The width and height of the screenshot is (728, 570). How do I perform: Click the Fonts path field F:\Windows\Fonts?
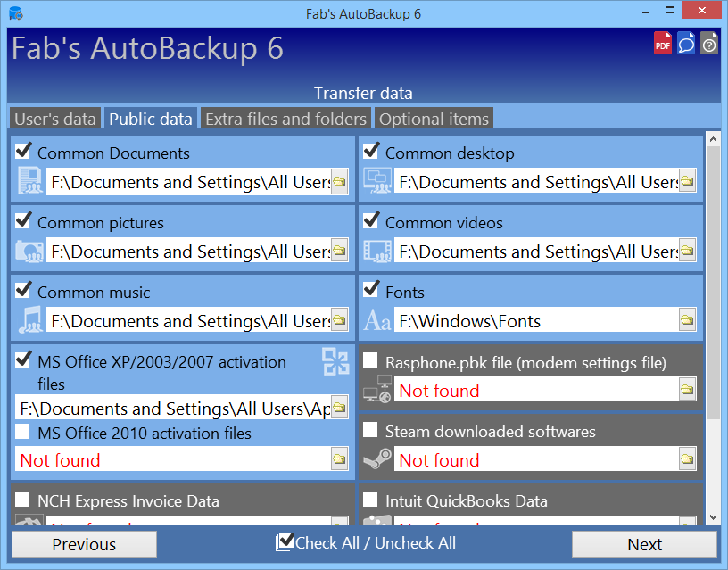[536, 320]
